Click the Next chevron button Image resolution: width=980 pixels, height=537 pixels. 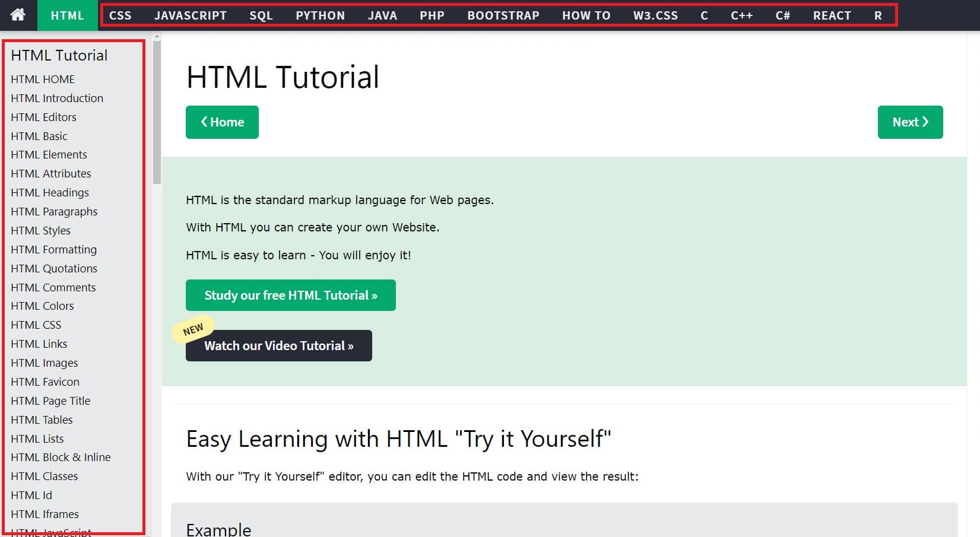click(x=909, y=122)
